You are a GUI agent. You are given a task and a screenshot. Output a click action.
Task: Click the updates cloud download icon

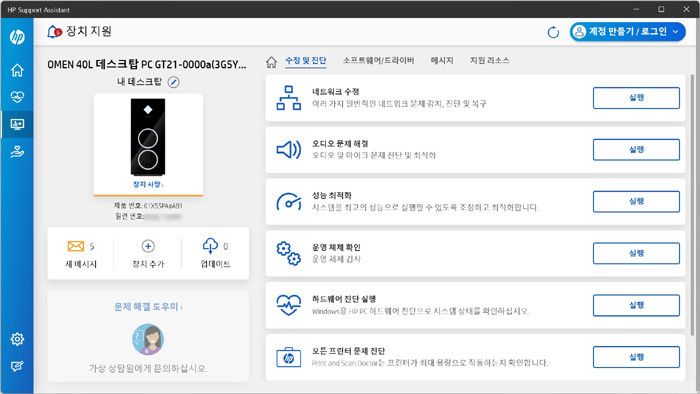point(210,246)
